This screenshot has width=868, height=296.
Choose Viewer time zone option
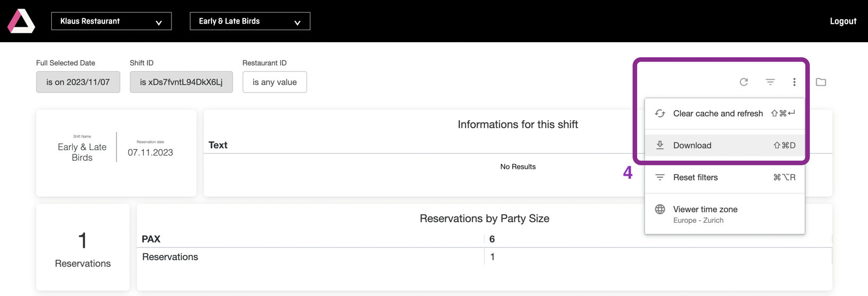coord(705,209)
